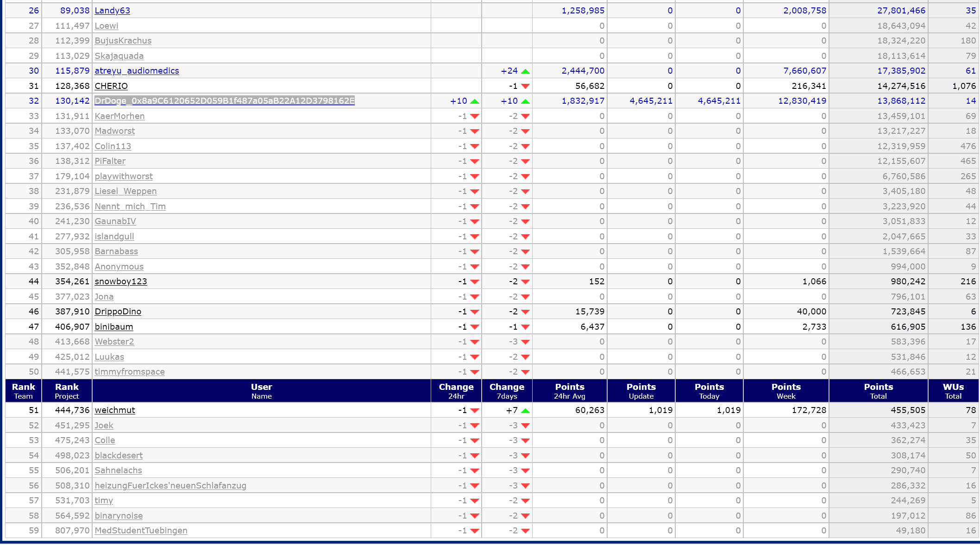Click green 7days arrow in weichmut row
Screen dimensions: 980x545
tap(525, 411)
